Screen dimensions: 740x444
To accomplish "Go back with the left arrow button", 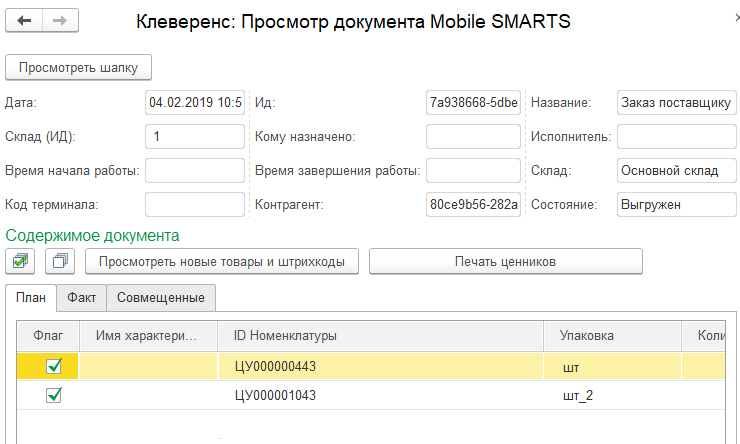I will 24,21.
